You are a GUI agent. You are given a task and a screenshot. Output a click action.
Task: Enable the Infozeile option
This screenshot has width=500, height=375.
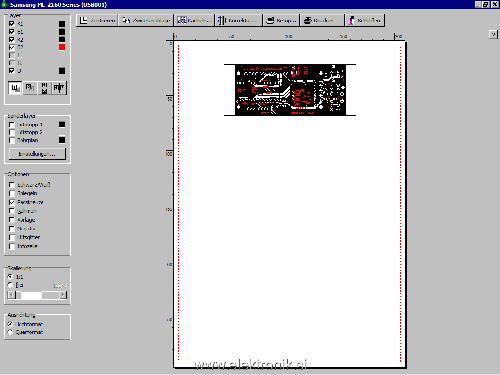[x=12, y=246]
